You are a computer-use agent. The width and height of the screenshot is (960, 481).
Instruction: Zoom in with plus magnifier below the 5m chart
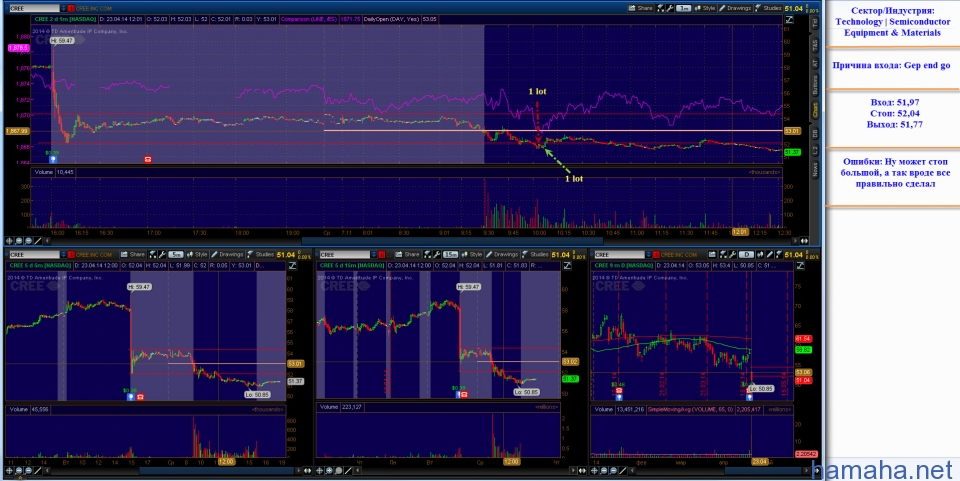pos(19,471)
